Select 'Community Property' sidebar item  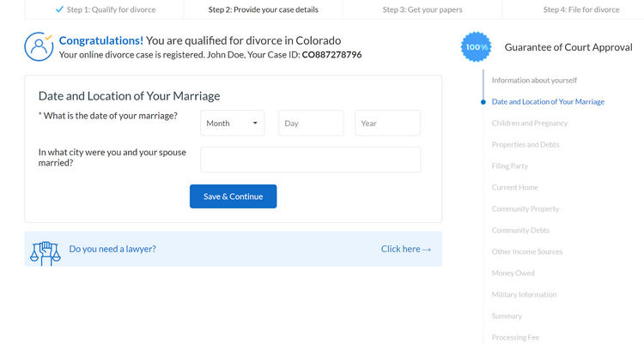525,208
